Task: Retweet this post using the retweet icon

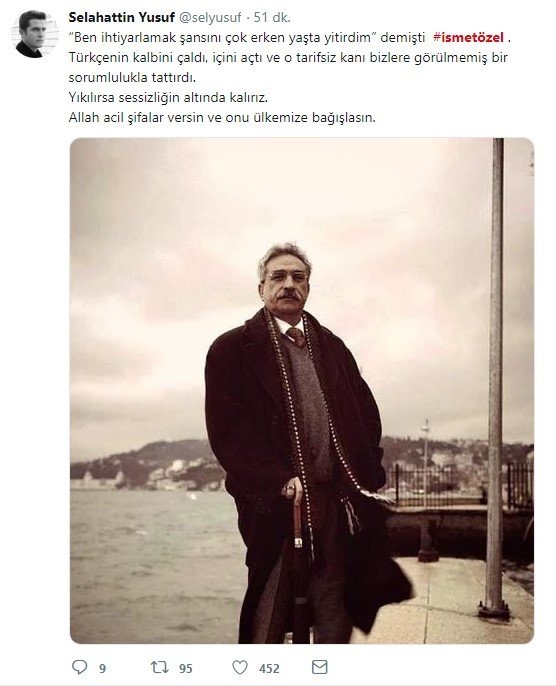Action: [x=159, y=667]
